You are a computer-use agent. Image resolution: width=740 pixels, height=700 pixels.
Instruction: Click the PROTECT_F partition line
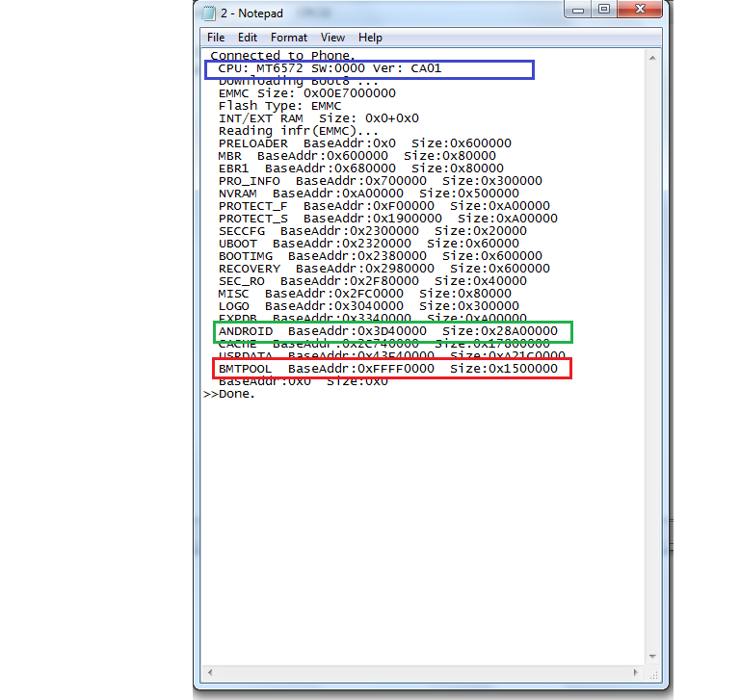tap(384, 206)
